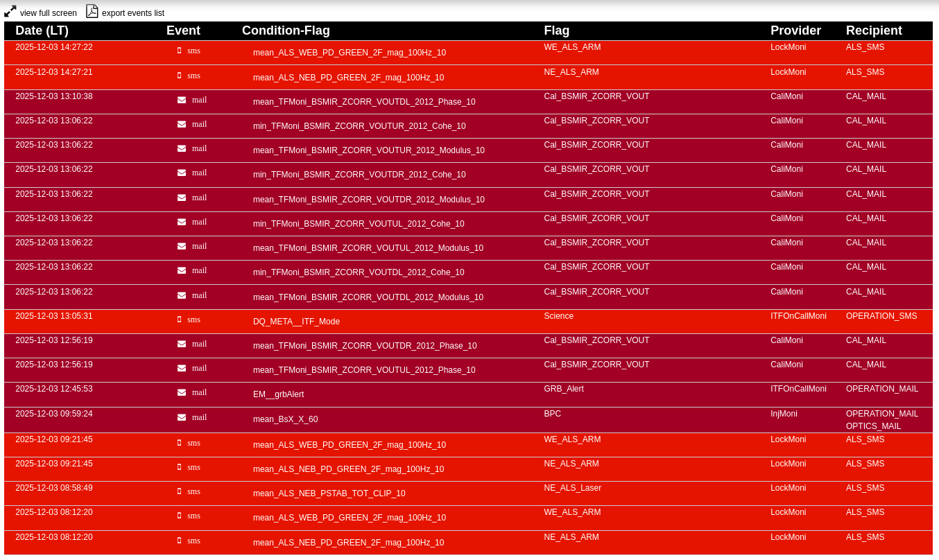Screen dimensions: 939x560
Task: Click the Date (LT) column header
Action: pyautogui.click(x=42, y=30)
